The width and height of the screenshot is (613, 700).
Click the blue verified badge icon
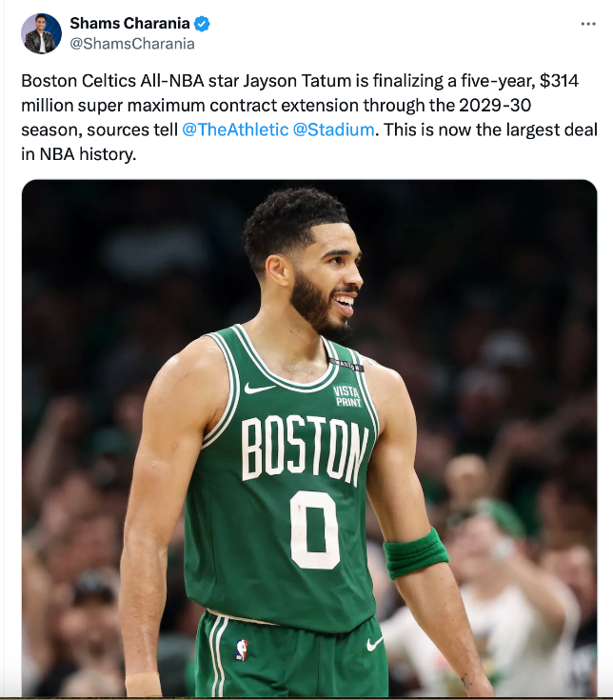202,23
